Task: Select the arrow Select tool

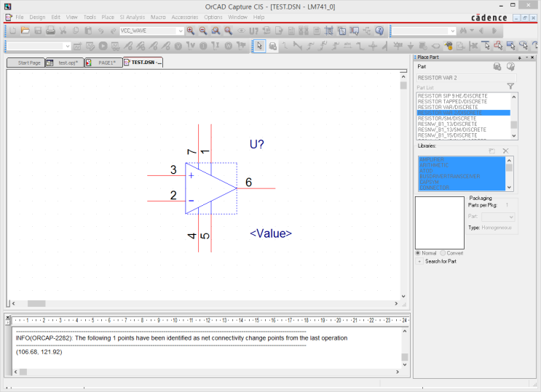Action: (259, 46)
